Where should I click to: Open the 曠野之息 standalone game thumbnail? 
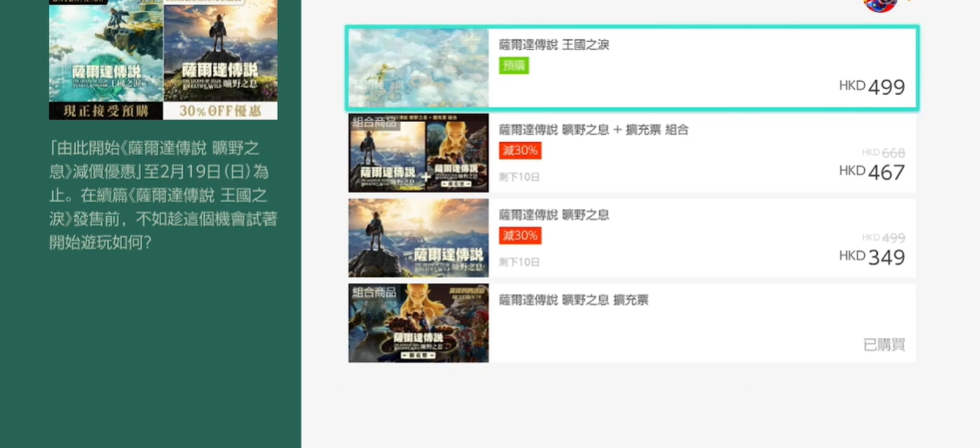(x=419, y=238)
